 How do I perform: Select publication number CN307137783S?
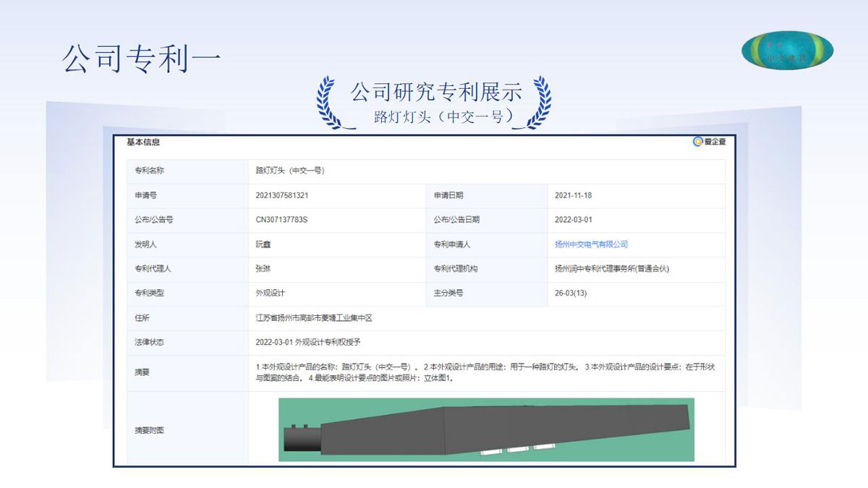coord(282,220)
